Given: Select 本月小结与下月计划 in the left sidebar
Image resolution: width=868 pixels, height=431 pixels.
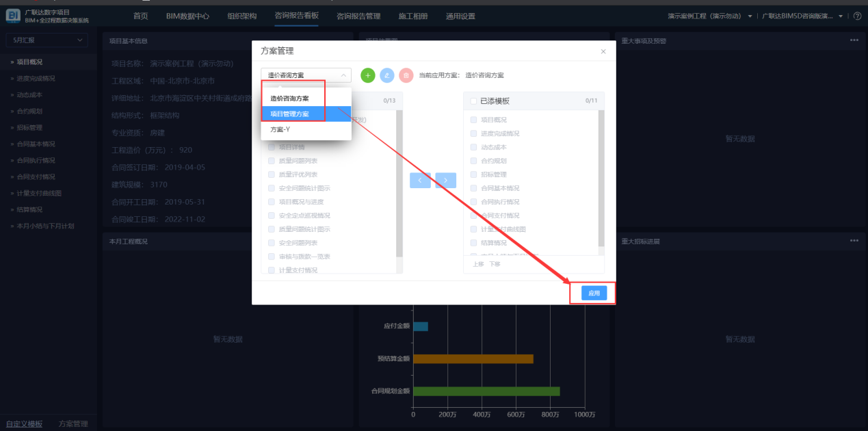Looking at the screenshot, I should point(49,226).
